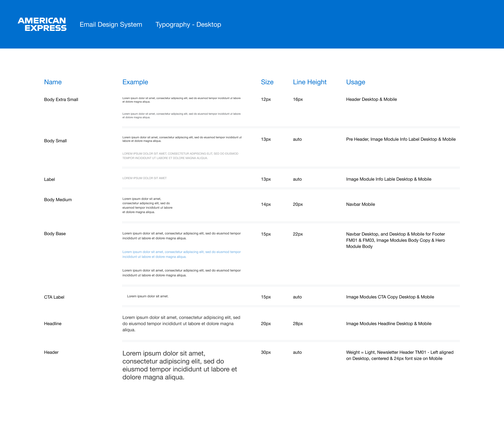
Task: Select the Size column header
Action: [x=267, y=82]
